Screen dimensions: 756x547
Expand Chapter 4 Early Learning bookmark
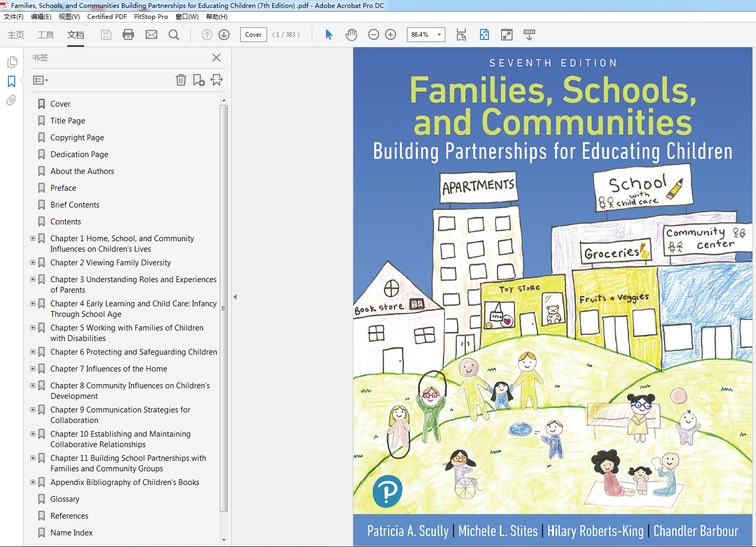pyautogui.click(x=33, y=304)
